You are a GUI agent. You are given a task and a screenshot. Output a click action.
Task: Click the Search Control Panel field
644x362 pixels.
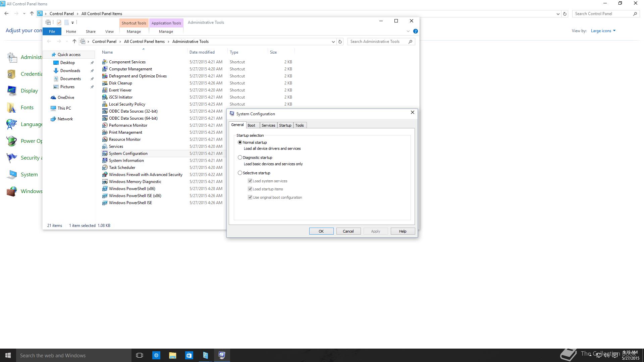pyautogui.click(x=605, y=14)
